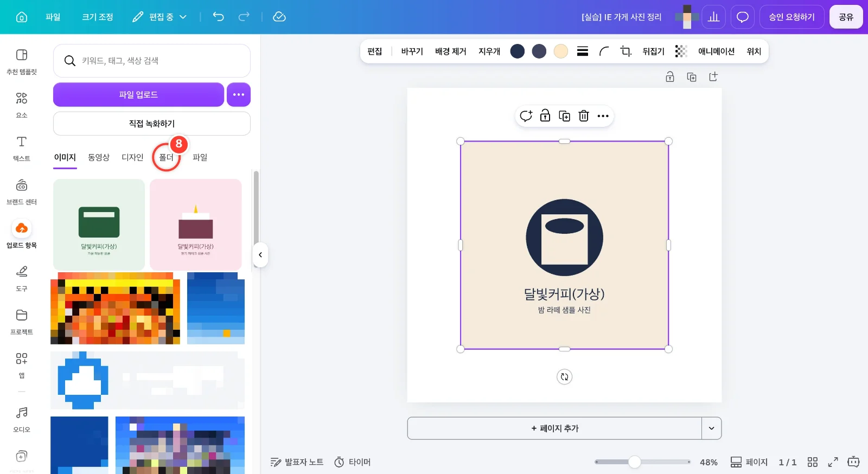The height and width of the screenshot is (474, 868).
Task: Select the crop tool in toolbar
Action: click(x=626, y=51)
